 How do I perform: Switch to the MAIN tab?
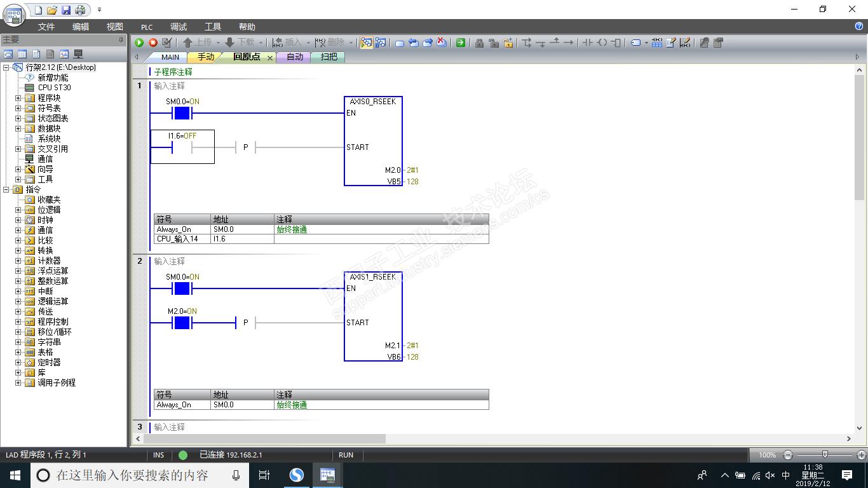170,57
